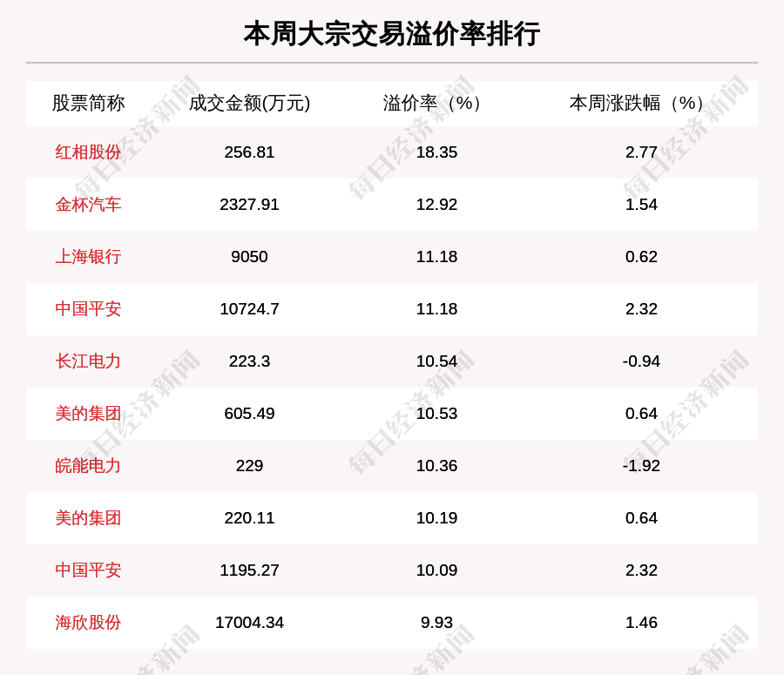The image size is (784, 675).
Task: Open the 海欣股份 stock name
Action: coord(88,623)
